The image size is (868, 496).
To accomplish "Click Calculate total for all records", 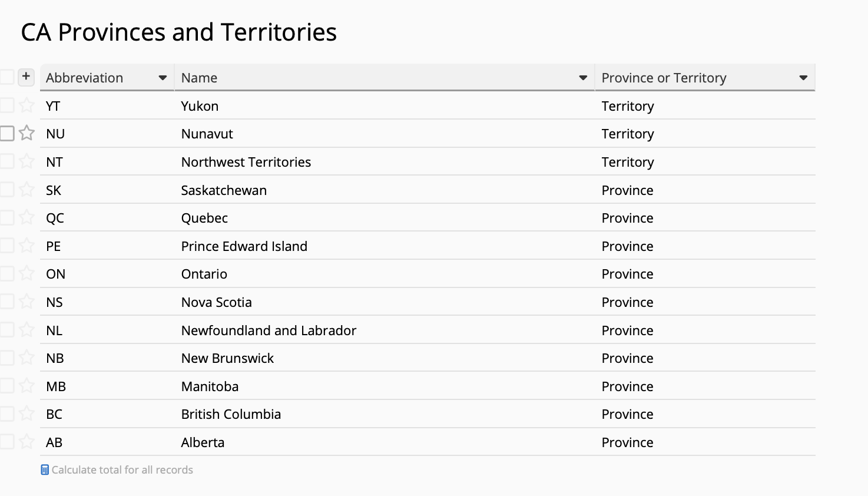I will (x=122, y=469).
